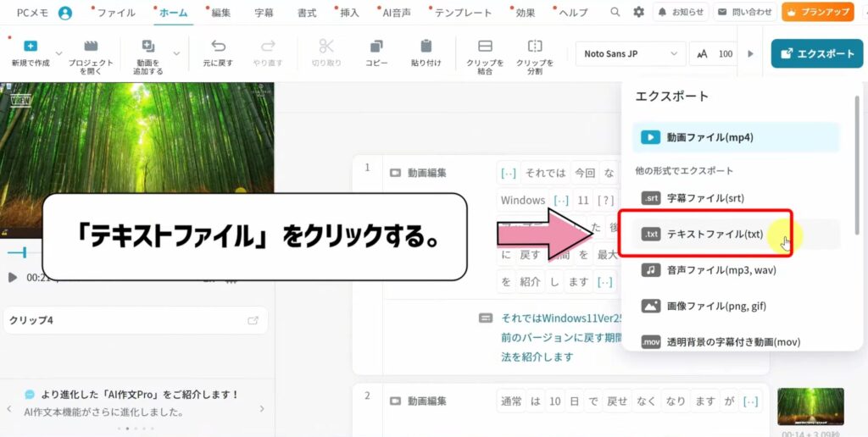
Task: Switch to the テンプレート tab
Action: point(463,13)
